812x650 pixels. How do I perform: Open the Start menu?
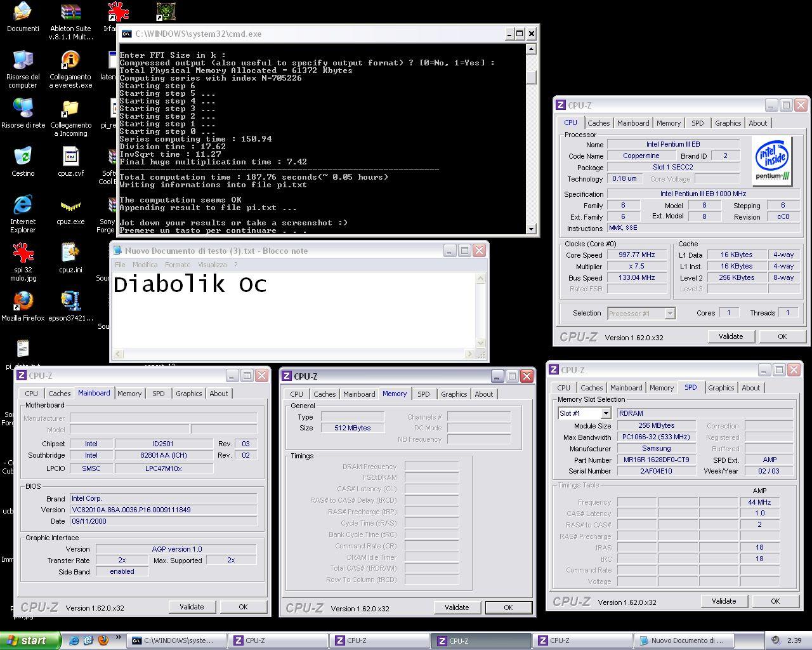(x=30, y=640)
